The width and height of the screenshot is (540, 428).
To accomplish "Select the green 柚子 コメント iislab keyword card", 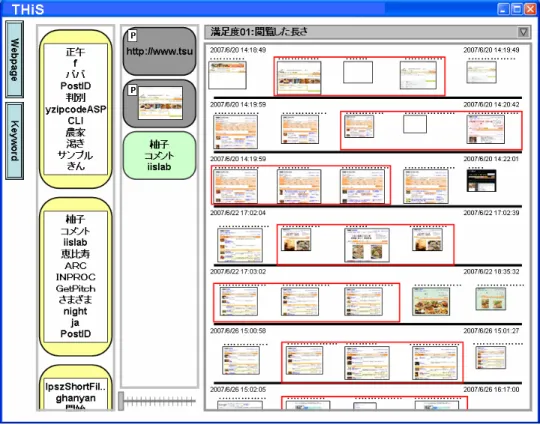I will [159, 155].
